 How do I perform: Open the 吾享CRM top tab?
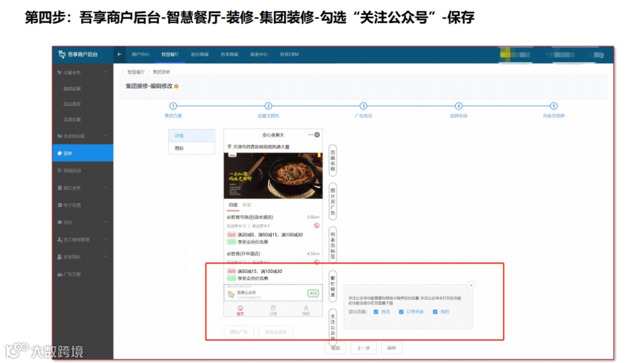click(x=289, y=54)
